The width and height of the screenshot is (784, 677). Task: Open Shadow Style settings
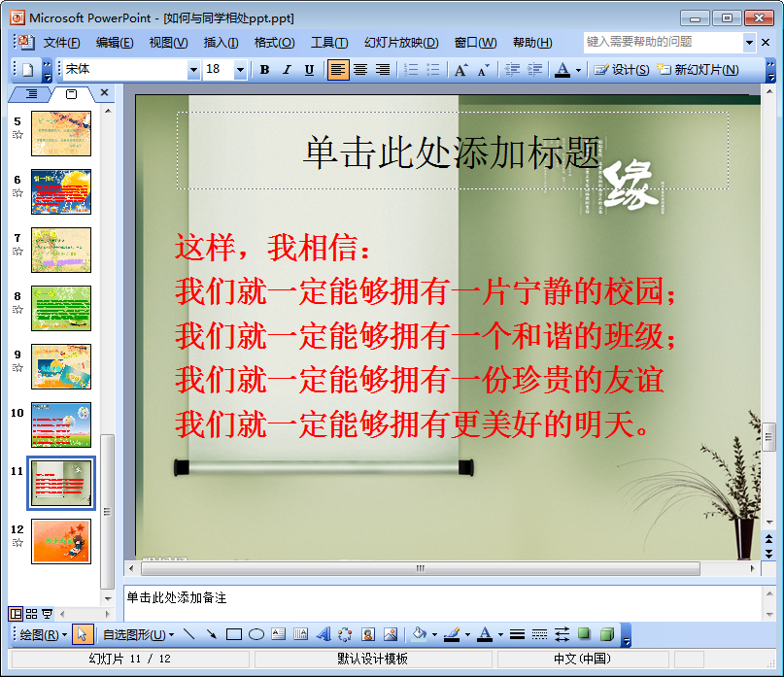(584, 635)
